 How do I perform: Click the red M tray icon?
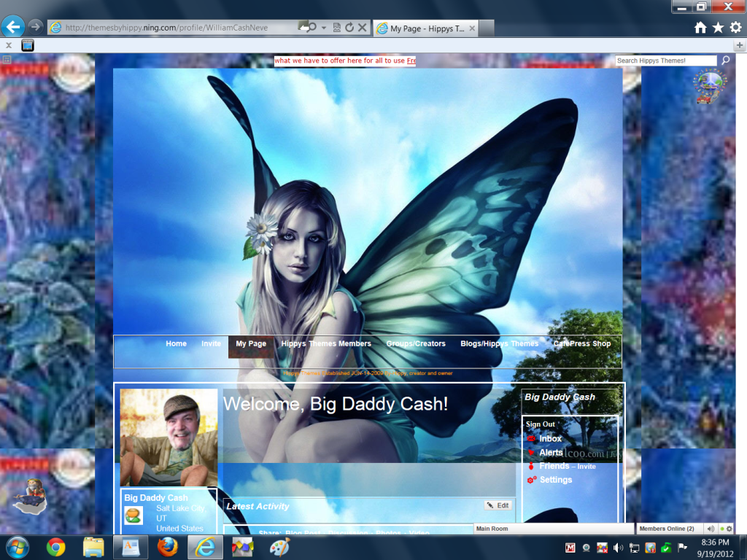click(570, 548)
